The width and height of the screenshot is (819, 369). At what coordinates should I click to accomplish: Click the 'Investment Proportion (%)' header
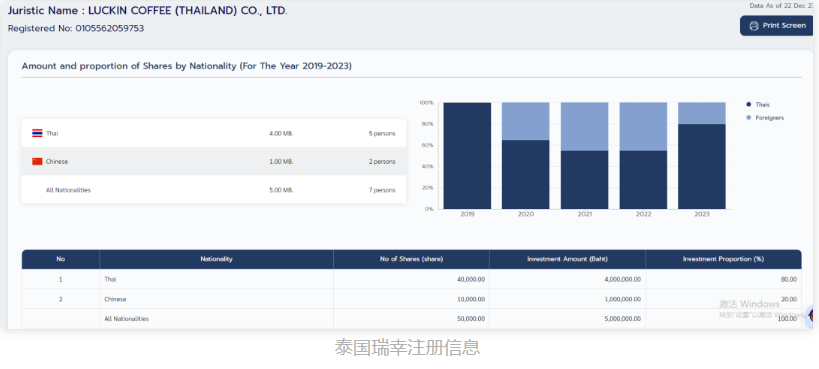pyautogui.click(x=723, y=259)
